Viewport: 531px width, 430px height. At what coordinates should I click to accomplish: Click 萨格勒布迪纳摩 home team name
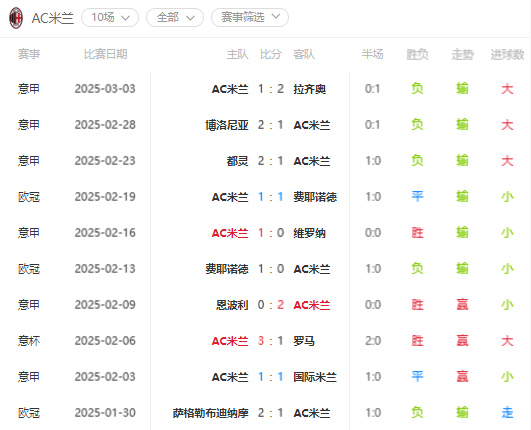click(x=211, y=413)
